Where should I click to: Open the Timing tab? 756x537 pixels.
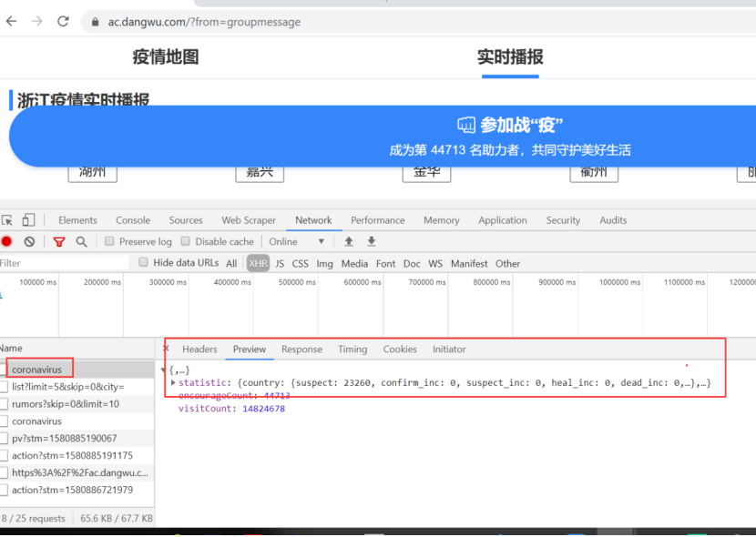tap(352, 350)
